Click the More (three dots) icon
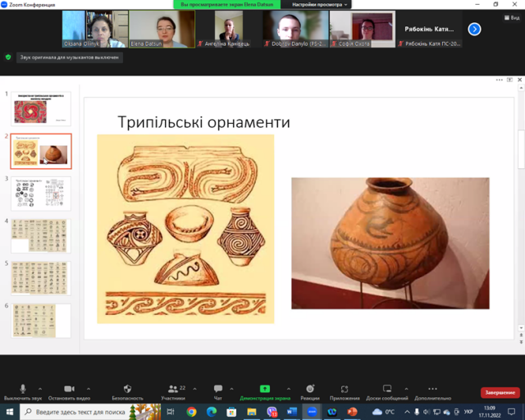The image size is (525, 420). coord(432,389)
